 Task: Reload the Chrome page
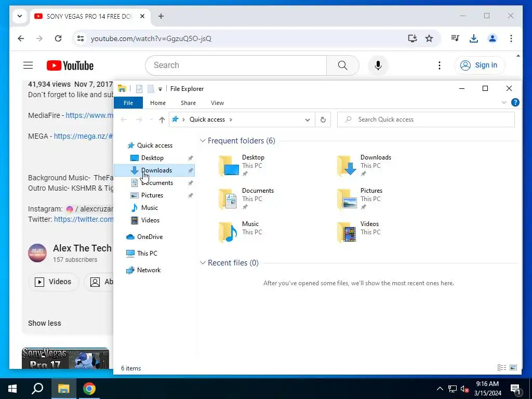click(x=58, y=38)
